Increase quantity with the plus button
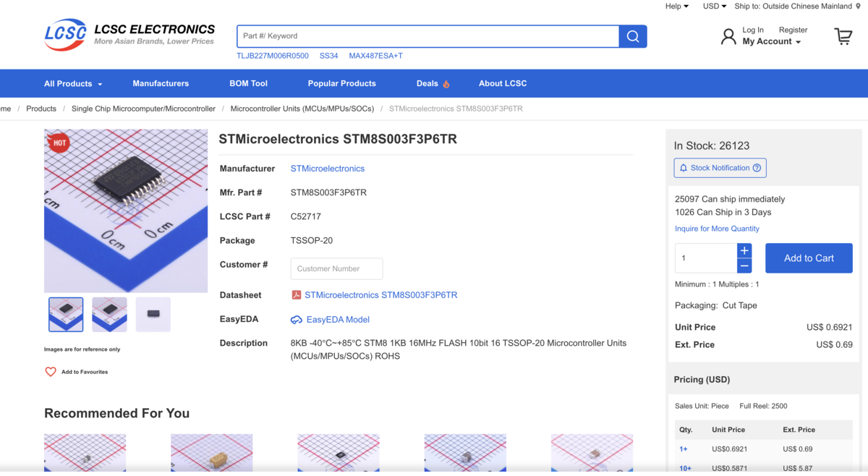The height and width of the screenshot is (476, 868). tap(744, 250)
